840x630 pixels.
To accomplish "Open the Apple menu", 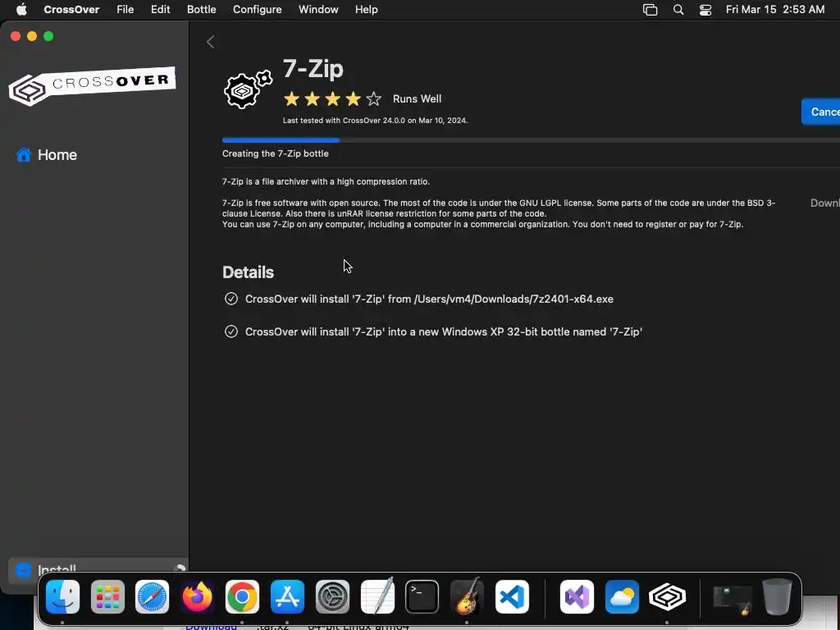I will click(x=21, y=10).
